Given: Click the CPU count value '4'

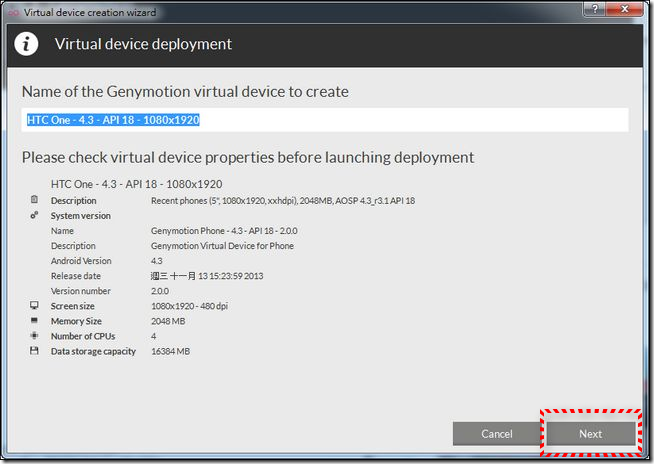Looking at the screenshot, I should pos(153,336).
